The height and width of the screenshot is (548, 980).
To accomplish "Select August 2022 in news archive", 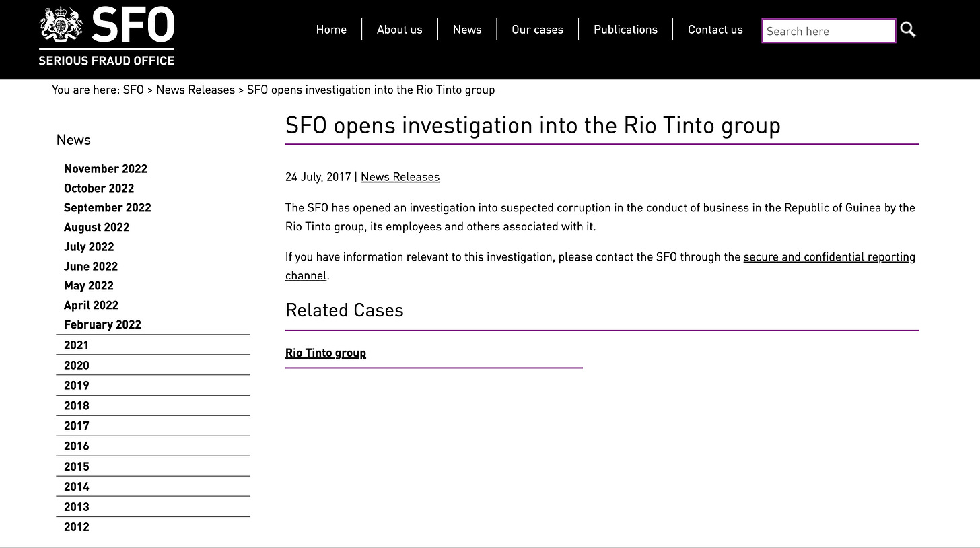I will [x=96, y=228].
